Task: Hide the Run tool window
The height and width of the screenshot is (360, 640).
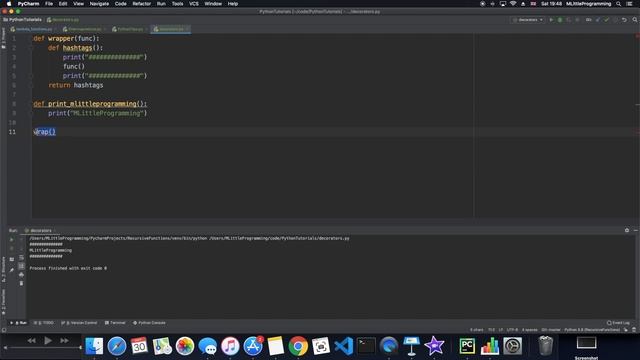Action: (636, 230)
